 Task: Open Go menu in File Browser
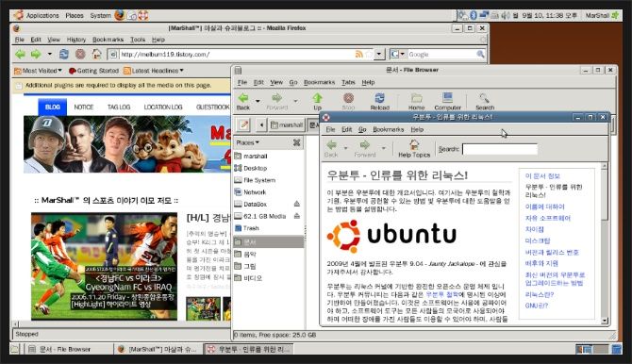click(x=293, y=82)
